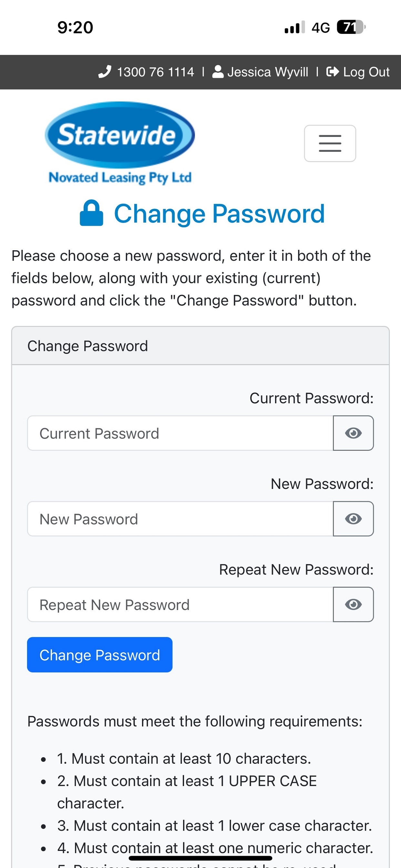Click the Log Out arrow icon
Screen dimensions: 401x868
coord(333,72)
